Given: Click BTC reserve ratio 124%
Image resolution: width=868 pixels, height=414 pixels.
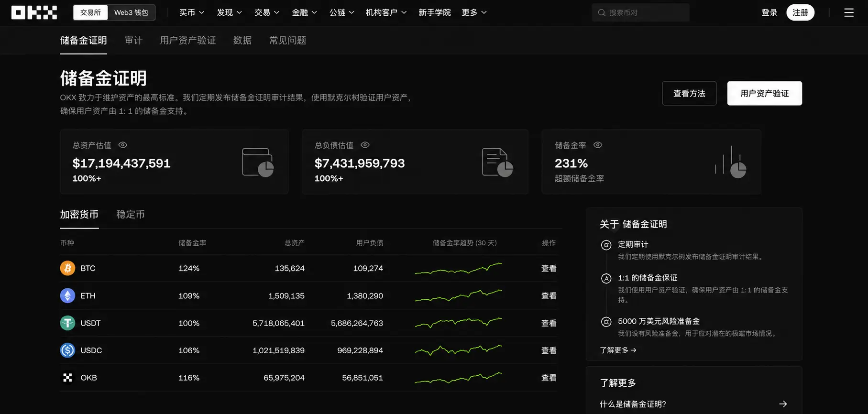Looking at the screenshot, I should [189, 268].
